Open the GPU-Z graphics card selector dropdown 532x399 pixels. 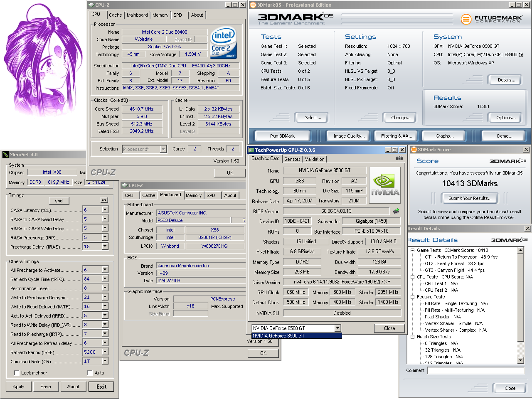click(x=337, y=328)
